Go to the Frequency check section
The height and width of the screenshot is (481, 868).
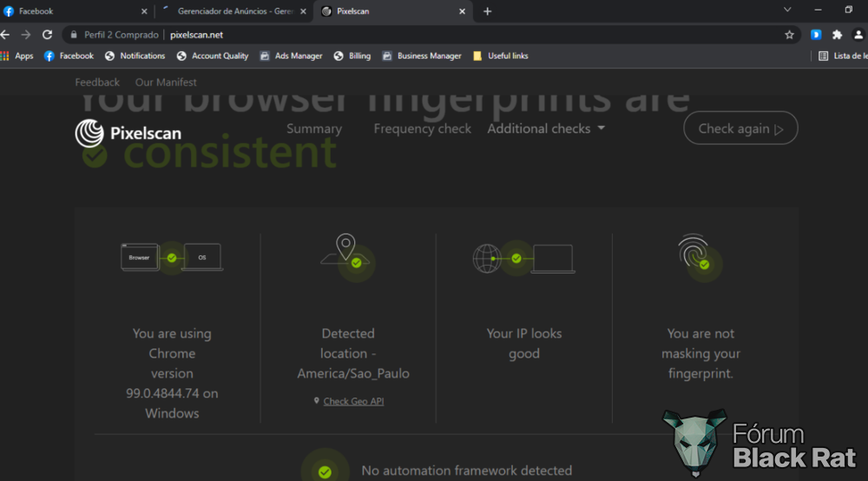pyautogui.click(x=423, y=128)
